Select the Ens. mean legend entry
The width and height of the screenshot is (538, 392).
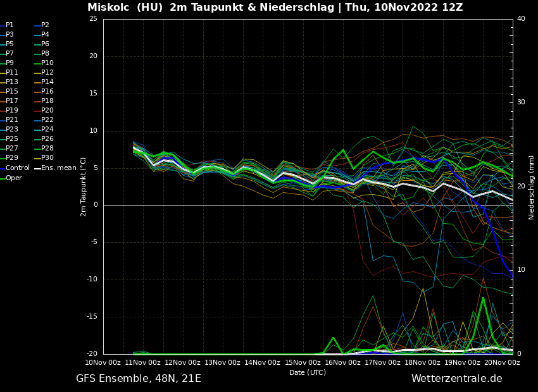click(58, 168)
